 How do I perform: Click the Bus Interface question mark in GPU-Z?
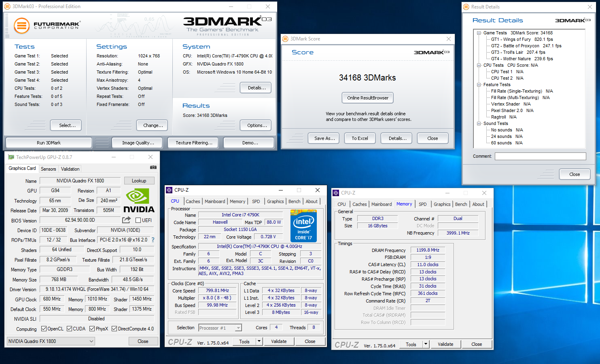point(153,240)
